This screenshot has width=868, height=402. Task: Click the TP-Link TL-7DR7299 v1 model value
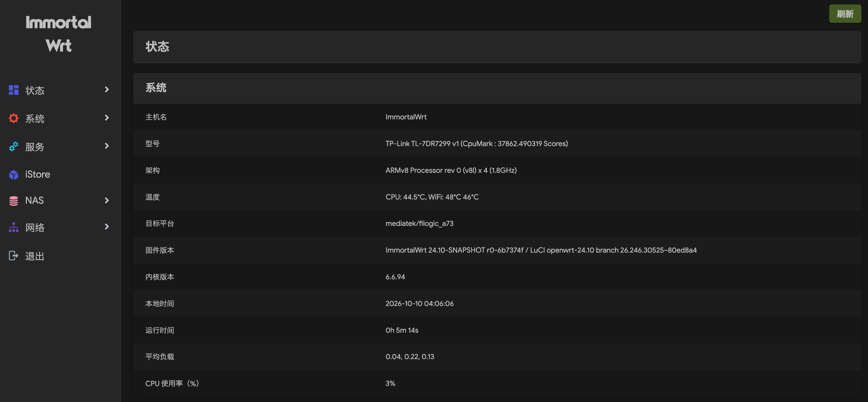[477, 143]
